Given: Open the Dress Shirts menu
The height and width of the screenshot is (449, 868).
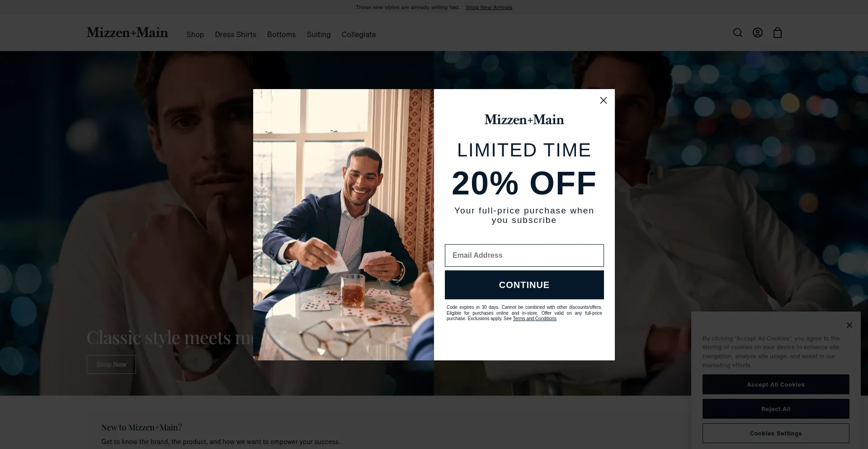Looking at the screenshot, I should click(x=235, y=34).
